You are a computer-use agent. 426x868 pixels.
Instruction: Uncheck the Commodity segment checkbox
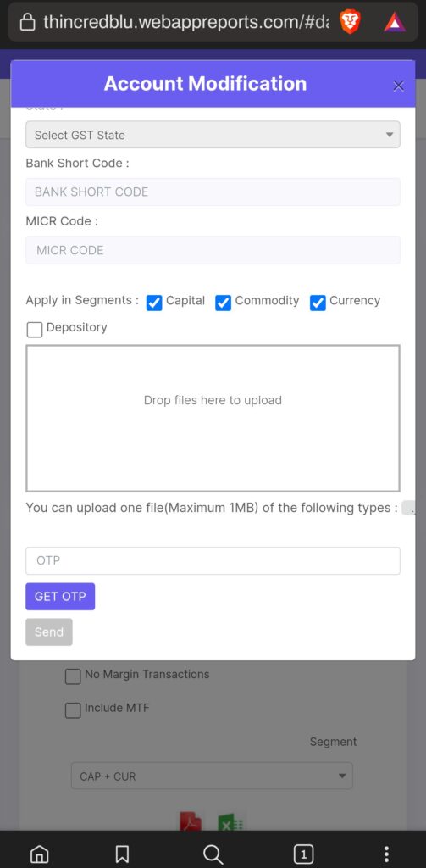(x=223, y=303)
